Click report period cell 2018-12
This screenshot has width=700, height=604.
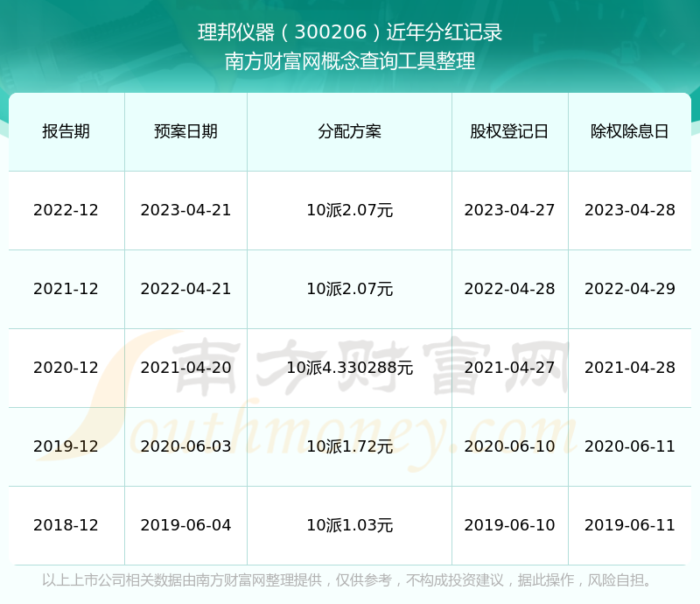point(66,525)
